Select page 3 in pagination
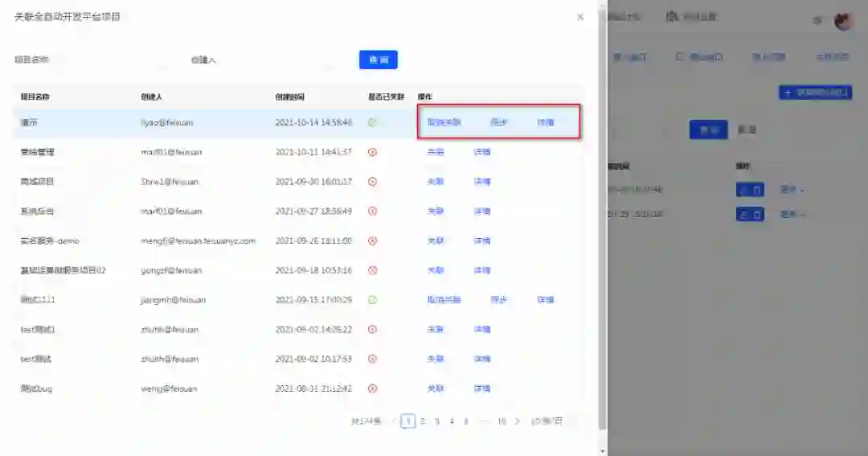The width and height of the screenshot is (868, 456). [x=436, y=421]
